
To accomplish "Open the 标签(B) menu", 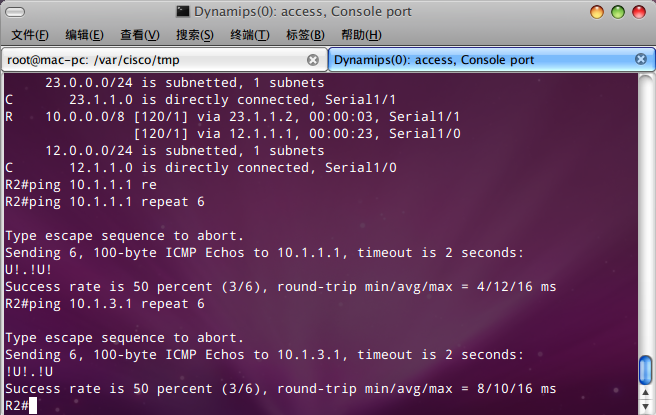I will coord(305,35).
